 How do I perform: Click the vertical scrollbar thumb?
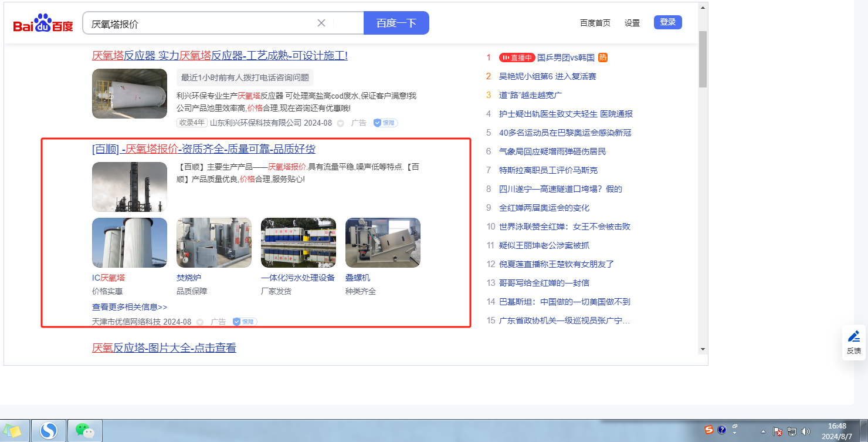coord(703,59)
